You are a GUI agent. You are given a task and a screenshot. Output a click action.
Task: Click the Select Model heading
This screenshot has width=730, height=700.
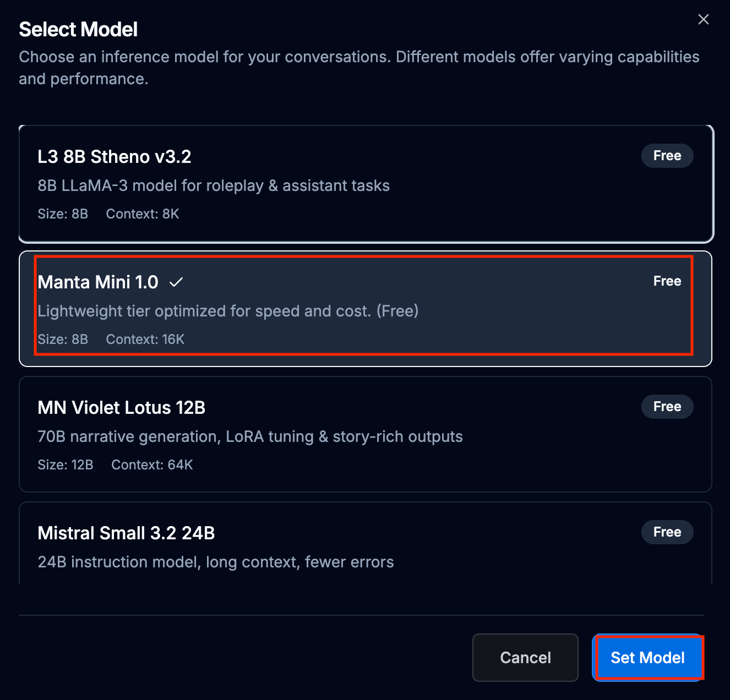tap(78, 29)
